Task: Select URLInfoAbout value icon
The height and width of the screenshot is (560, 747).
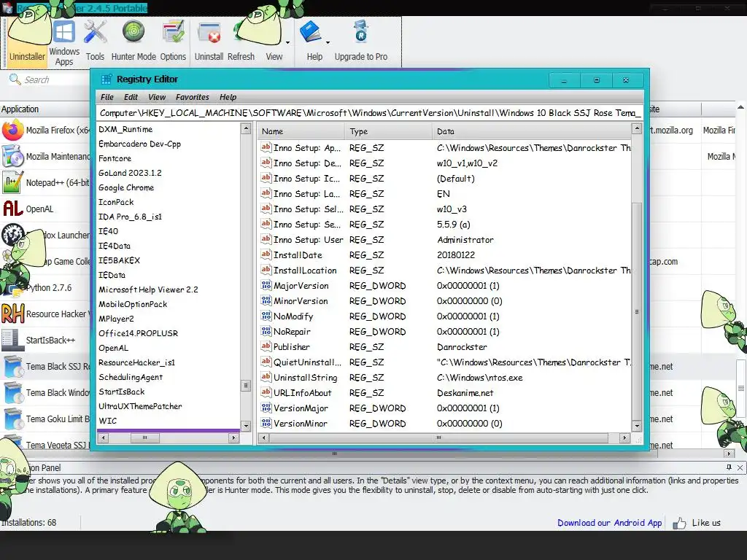Action: (x=266, y=392)
